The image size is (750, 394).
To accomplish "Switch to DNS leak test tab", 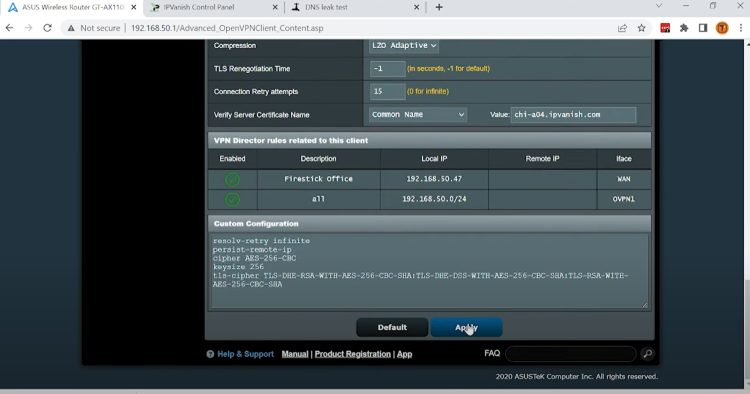I will [356, 7].
